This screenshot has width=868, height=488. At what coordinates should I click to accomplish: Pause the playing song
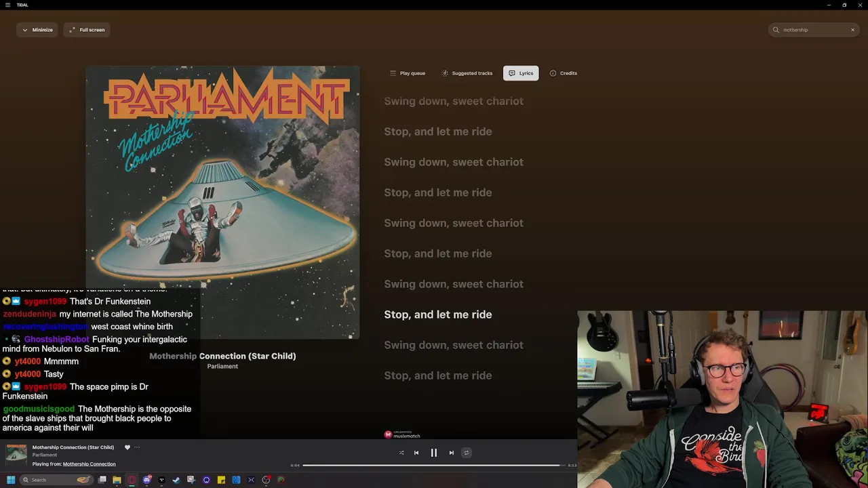coord(434,453)
